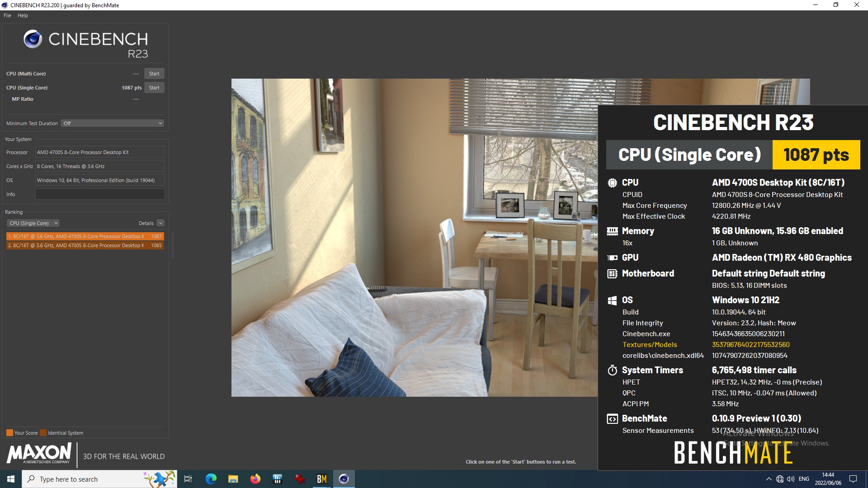Launch Microsoft Edge from the taskbar

[211, 479]
